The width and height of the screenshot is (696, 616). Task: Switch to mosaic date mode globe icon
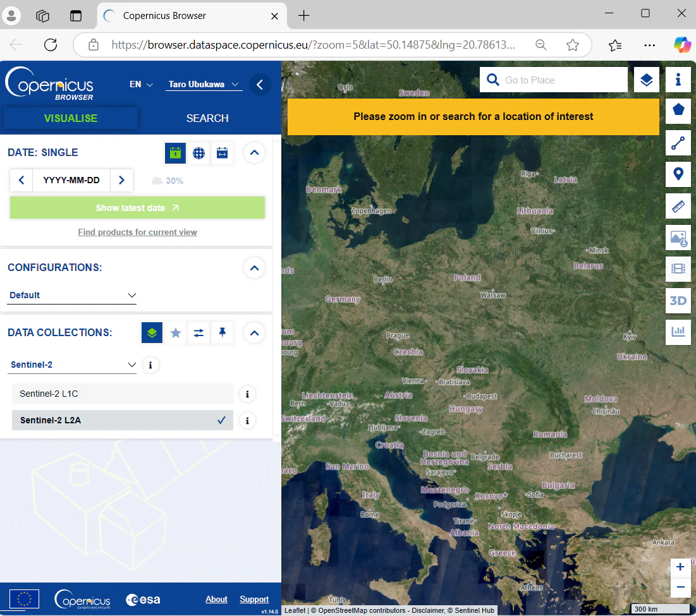(199, 153)
